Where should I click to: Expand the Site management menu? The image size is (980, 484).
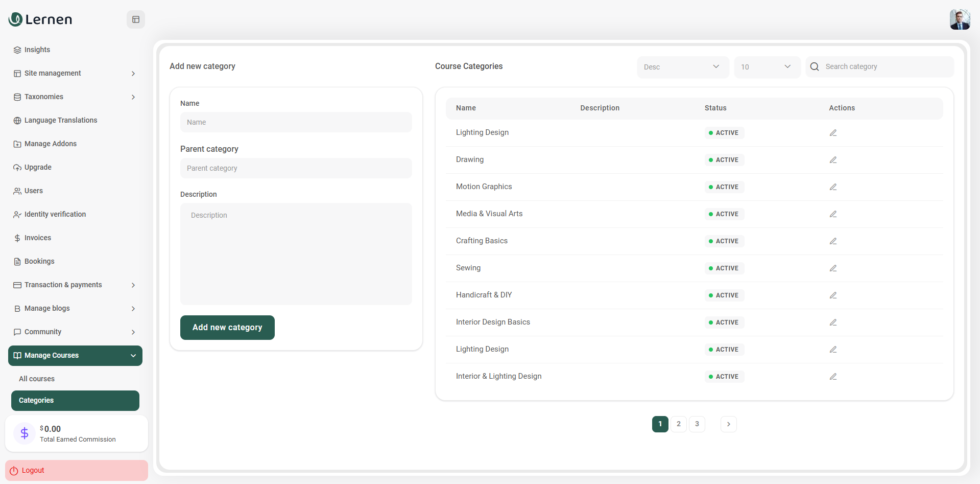coord(75,74)
